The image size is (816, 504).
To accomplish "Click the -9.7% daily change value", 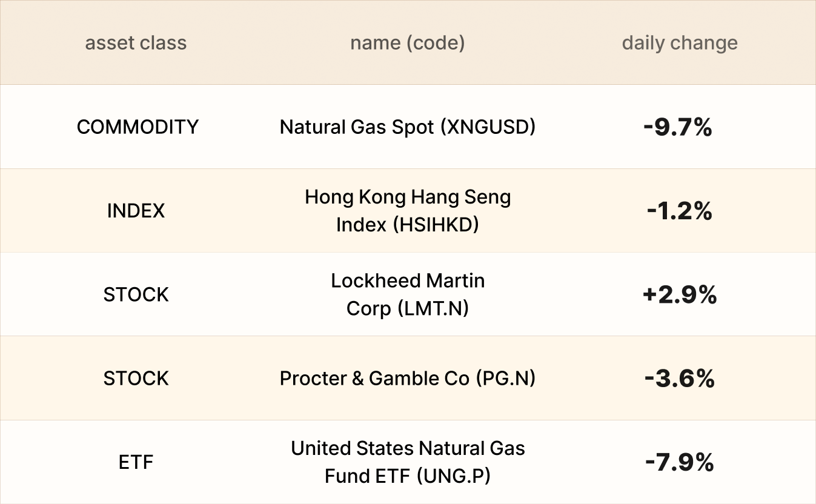I will point(677,127).
